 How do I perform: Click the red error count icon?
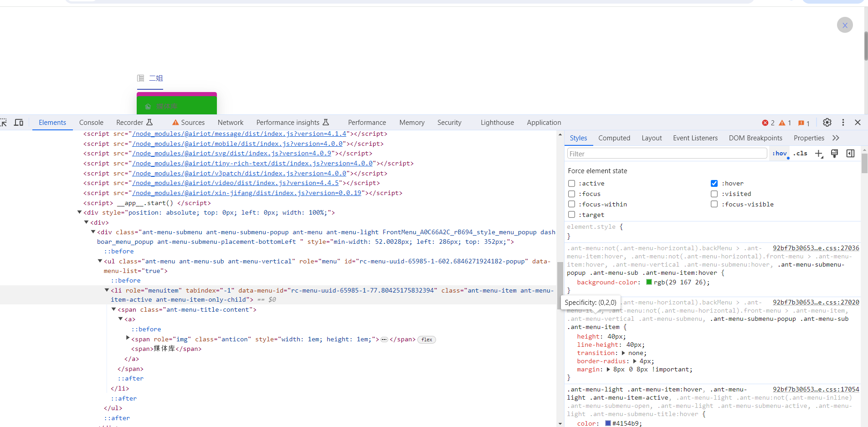click(765, 123)
